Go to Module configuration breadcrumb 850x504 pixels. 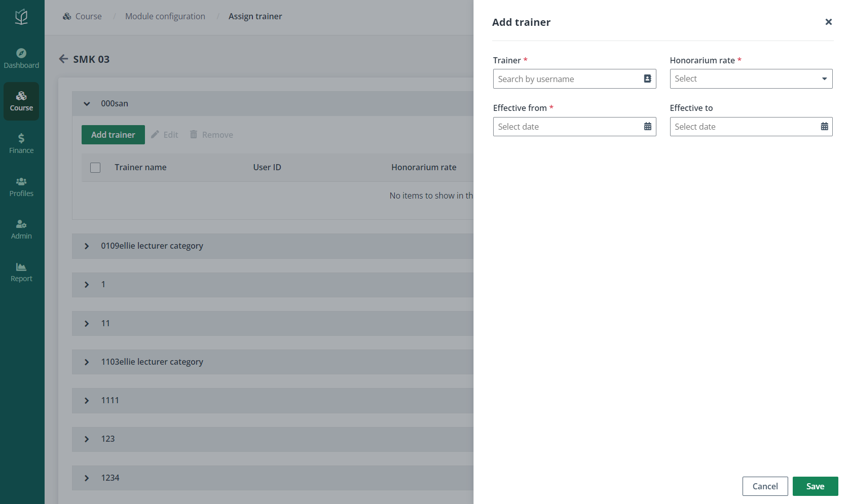(x=165, y=16)
